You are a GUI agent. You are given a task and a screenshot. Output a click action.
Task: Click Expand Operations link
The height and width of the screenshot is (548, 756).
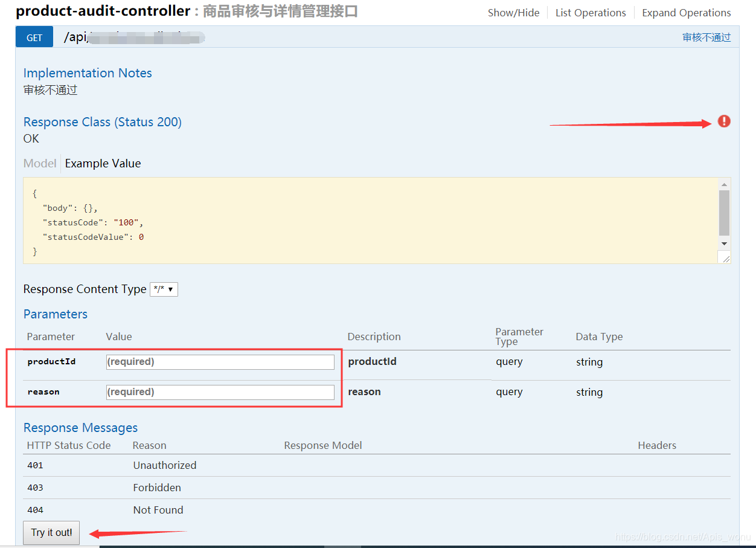[x=687, y=13]
